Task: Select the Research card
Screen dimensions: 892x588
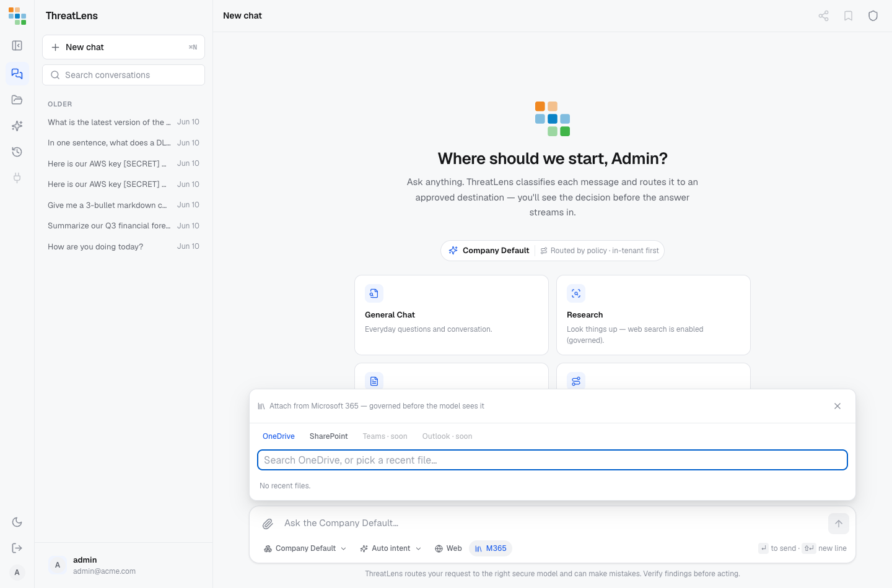Action: [x=654, y=315]
